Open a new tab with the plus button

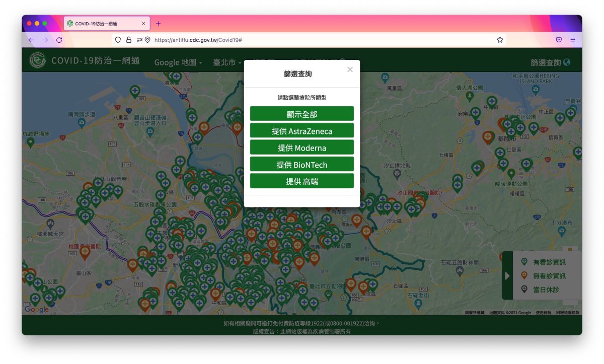tap(158, 24)
